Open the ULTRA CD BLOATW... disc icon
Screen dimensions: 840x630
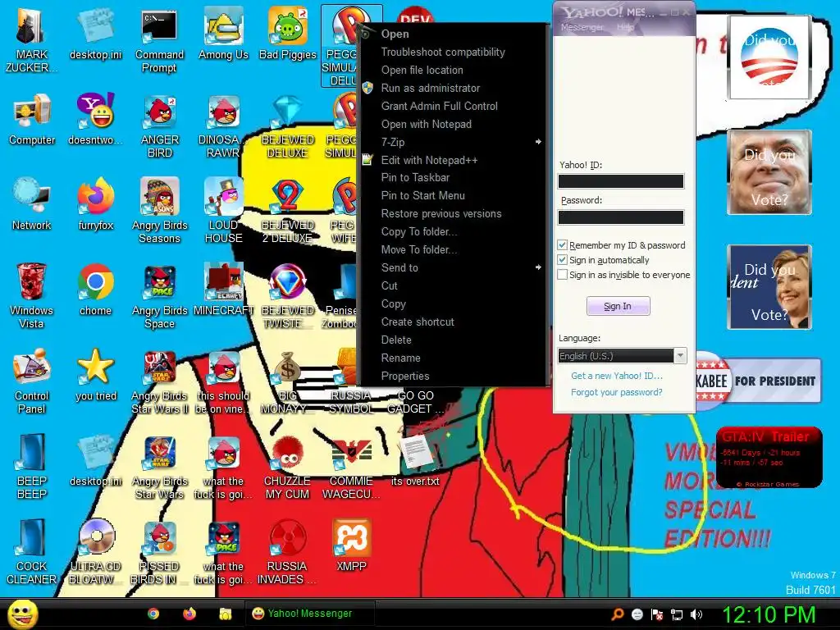96,552
